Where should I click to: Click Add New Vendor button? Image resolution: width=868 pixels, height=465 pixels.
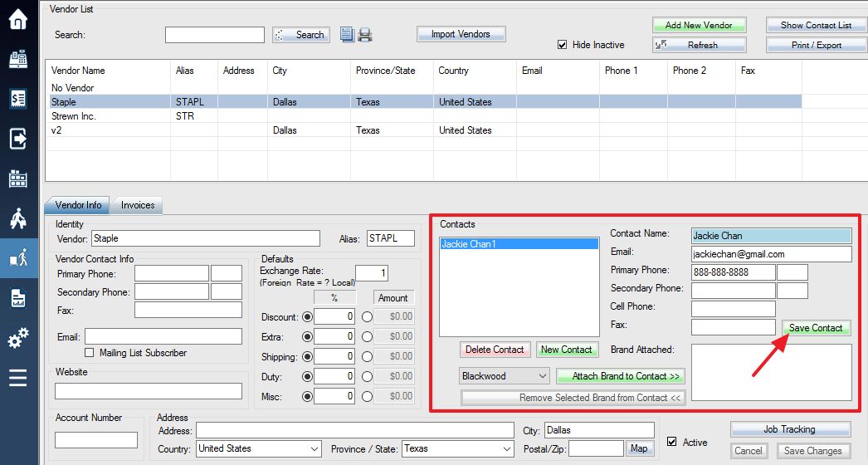[x=699, y=25]
